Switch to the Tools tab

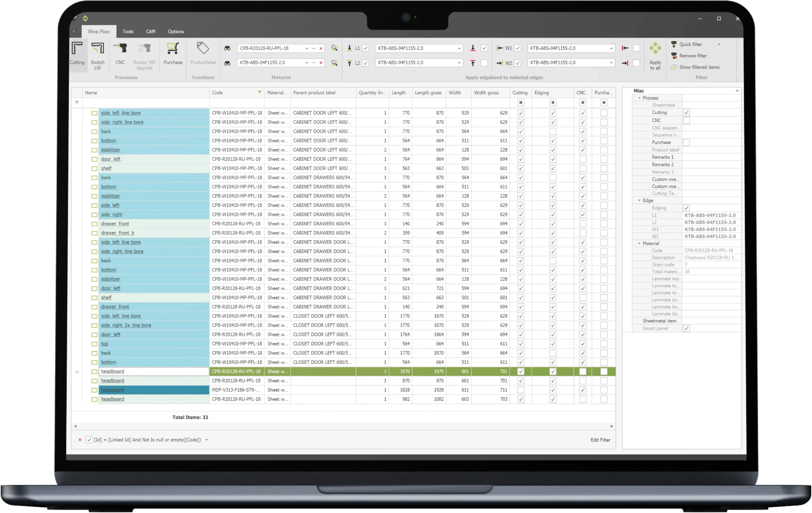(x=128, y=31)
